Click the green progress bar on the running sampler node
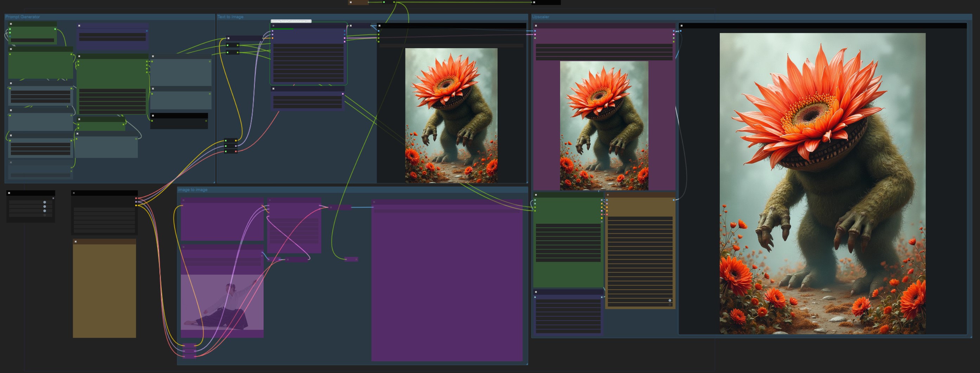Image resolution: width=980 pixels, height=373 pixels. (x=282, y=29)
